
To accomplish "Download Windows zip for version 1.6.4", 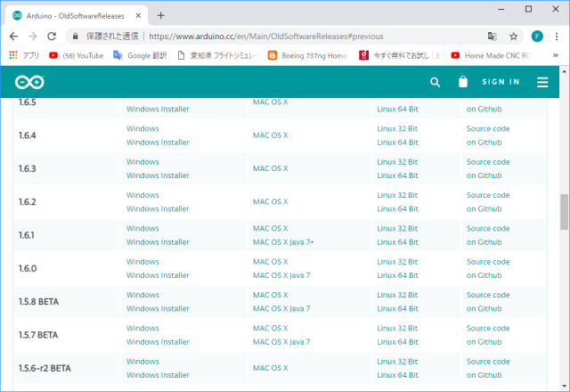I will click(142, 128).
